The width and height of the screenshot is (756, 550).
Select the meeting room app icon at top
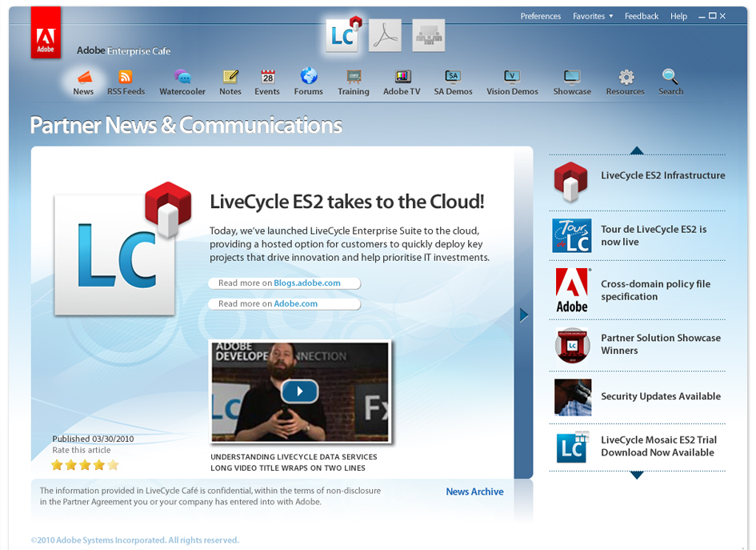429,35
